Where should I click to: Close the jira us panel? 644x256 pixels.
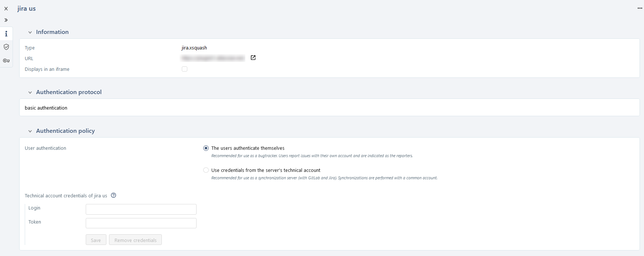[6, 8]
